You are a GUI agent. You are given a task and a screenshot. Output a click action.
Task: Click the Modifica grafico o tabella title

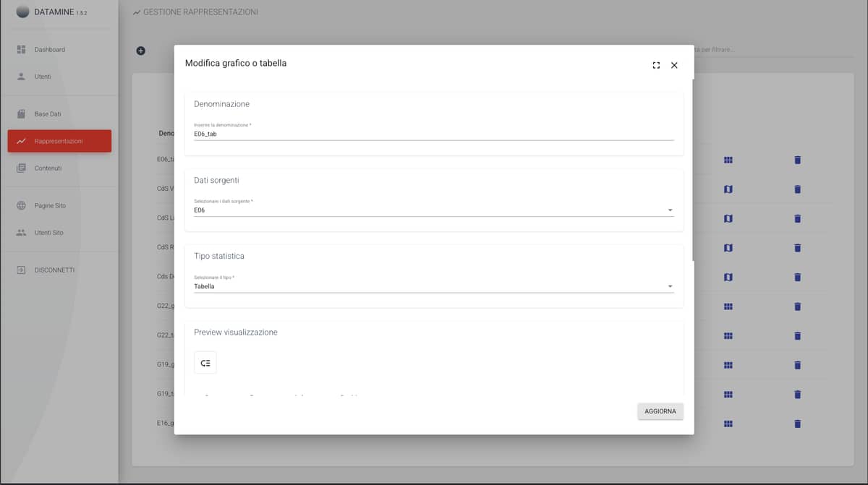(236, 64)
